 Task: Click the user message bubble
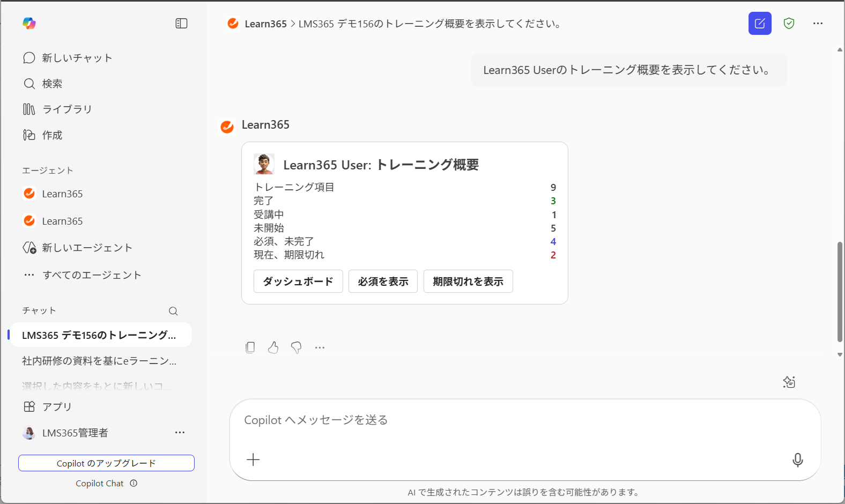coord(629,70)
